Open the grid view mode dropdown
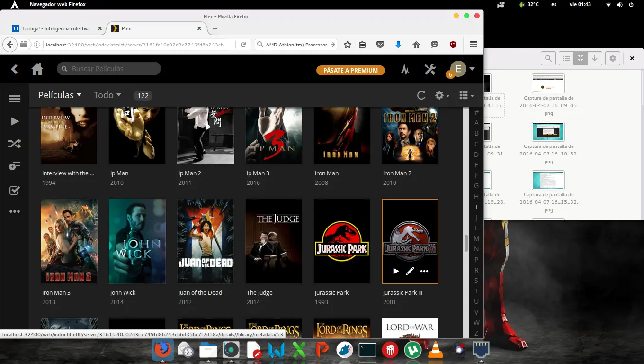Viewport: 644px width, 364px height. 466,95
